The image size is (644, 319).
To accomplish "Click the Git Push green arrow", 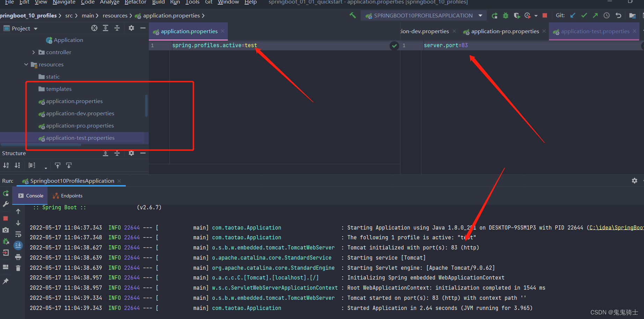I will (x=595, y=15).
